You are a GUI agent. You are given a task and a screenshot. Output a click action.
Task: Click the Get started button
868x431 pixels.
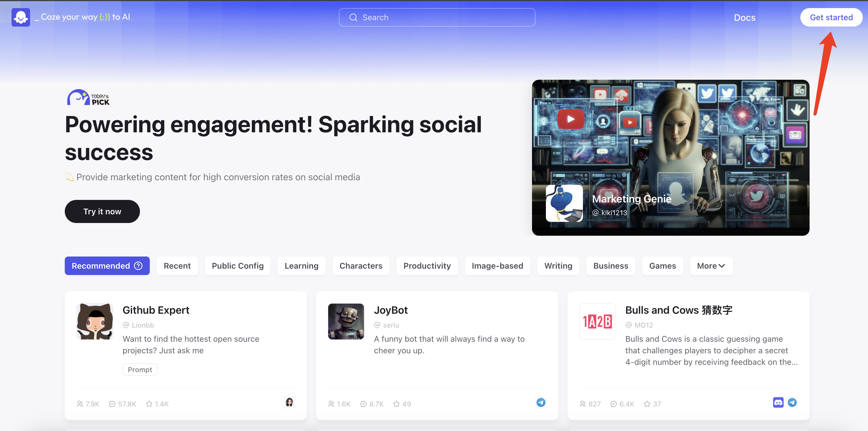(831, 18)
